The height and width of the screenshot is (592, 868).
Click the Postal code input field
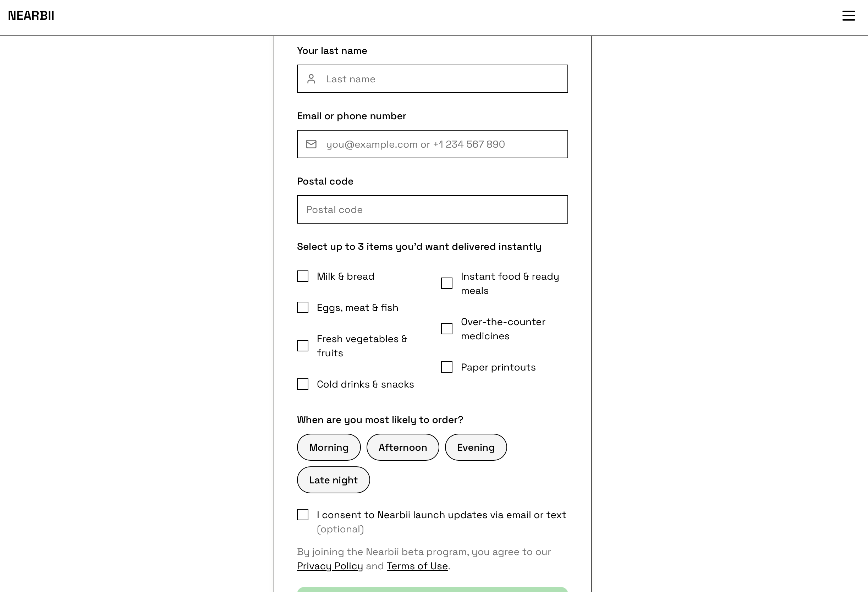(x=432, y=209)
